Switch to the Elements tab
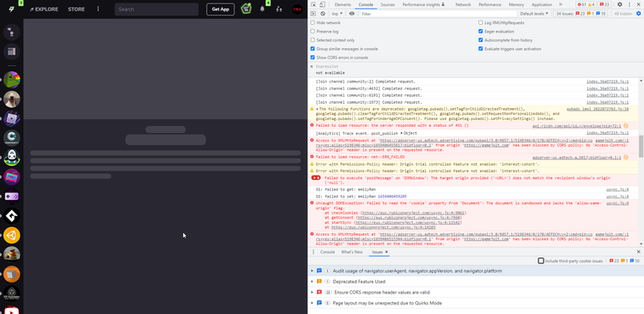Screen dimensions: 644x314 (x=343, y=4)
